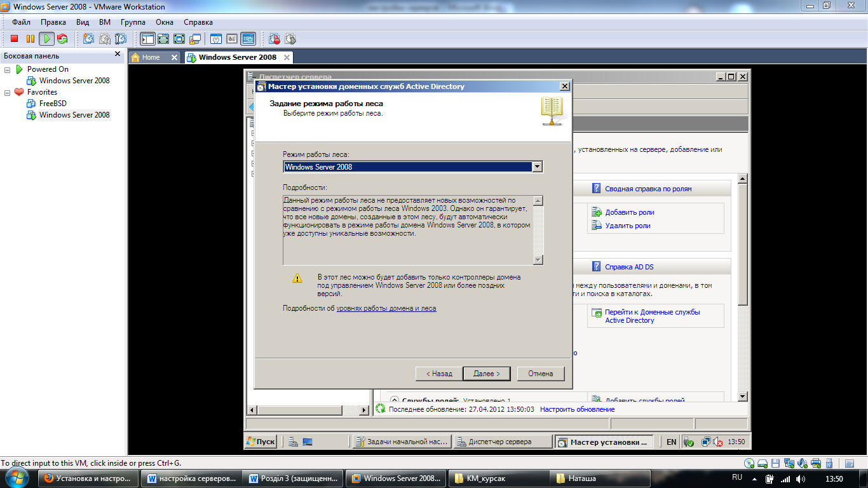
Task: Click Настроить обновление link in Server Manager
Action: [x=577, y=409]
